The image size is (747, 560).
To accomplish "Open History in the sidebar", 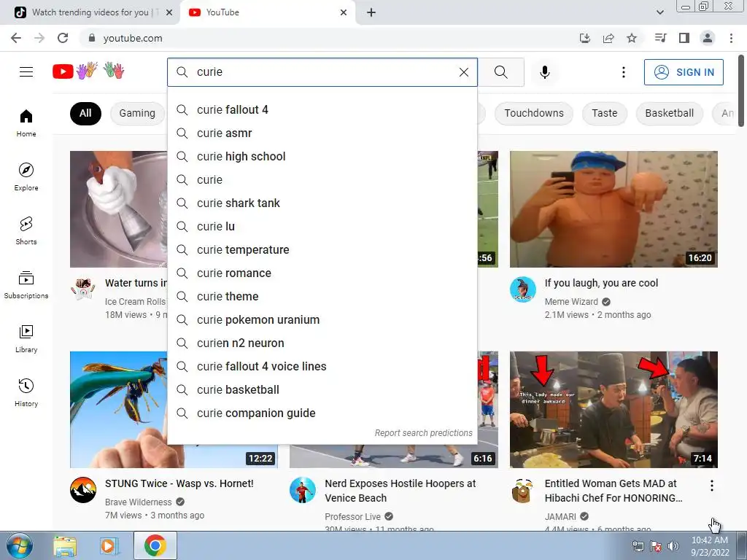I will [x=26, y=392].
